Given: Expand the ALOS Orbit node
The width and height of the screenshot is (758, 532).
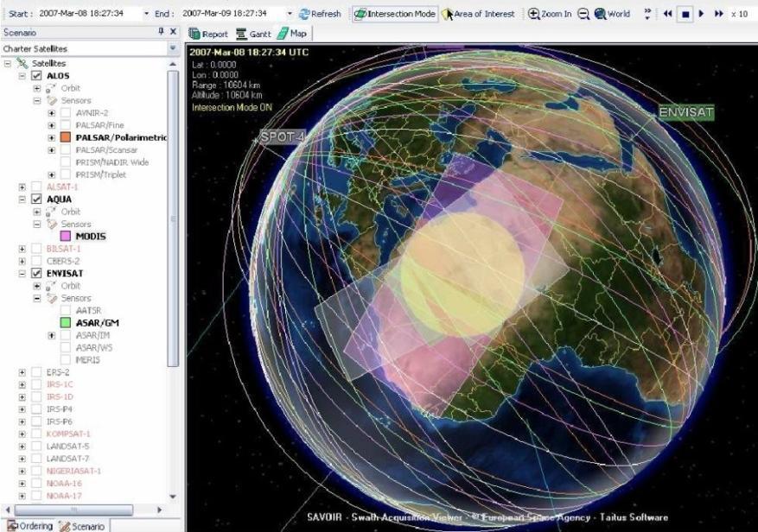Looking at the screenshot, I should point(37,88).
